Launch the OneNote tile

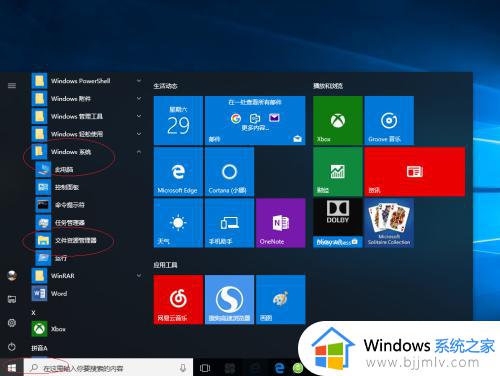pyautogui.click(x=281, y=223)
